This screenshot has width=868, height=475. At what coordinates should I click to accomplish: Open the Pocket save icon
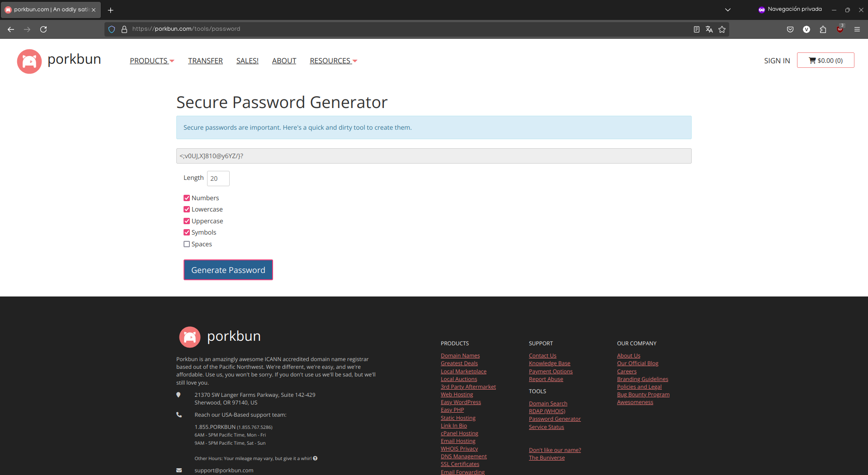click(790, 29)
